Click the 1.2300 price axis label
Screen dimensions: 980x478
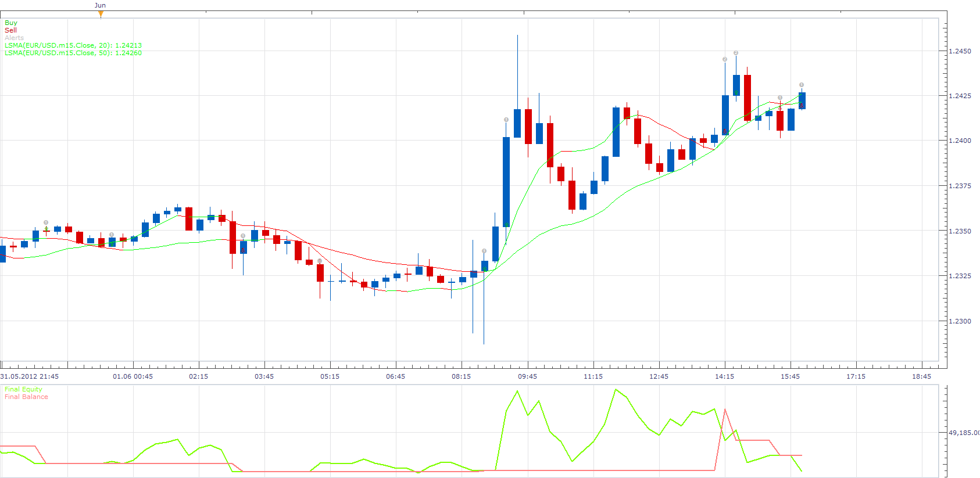point(960,321)
